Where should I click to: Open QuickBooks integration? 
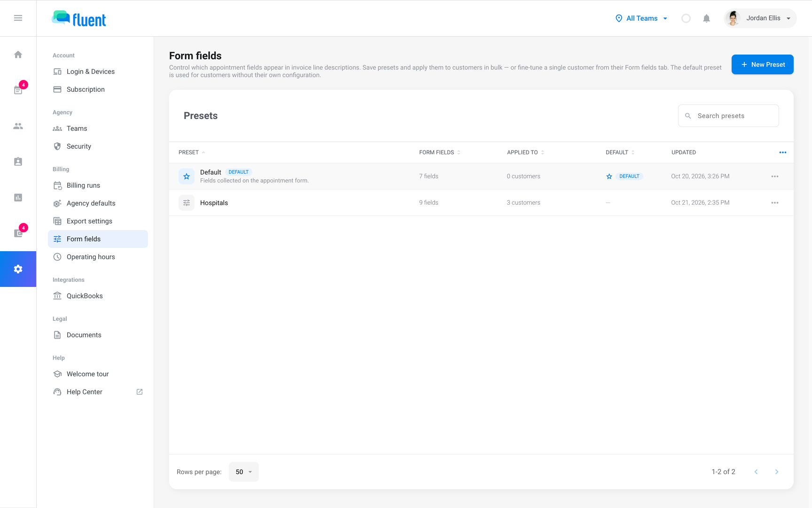(x=98, y=296)
